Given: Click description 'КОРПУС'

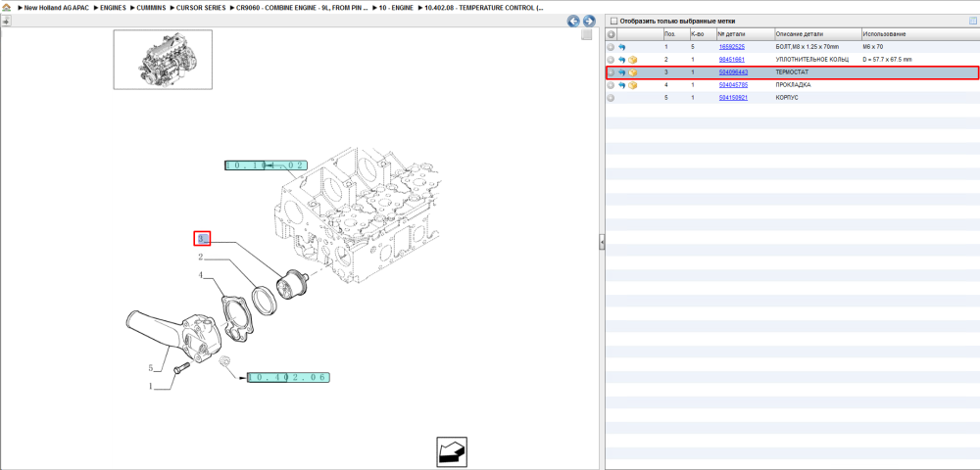Looking at the screenshot, I should 787,98.
